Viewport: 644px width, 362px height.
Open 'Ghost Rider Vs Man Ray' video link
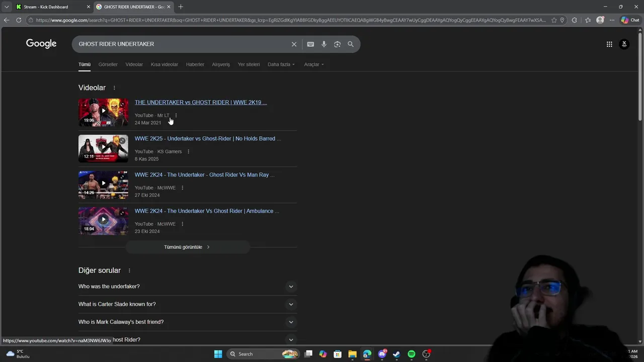[x=205, y=175]
